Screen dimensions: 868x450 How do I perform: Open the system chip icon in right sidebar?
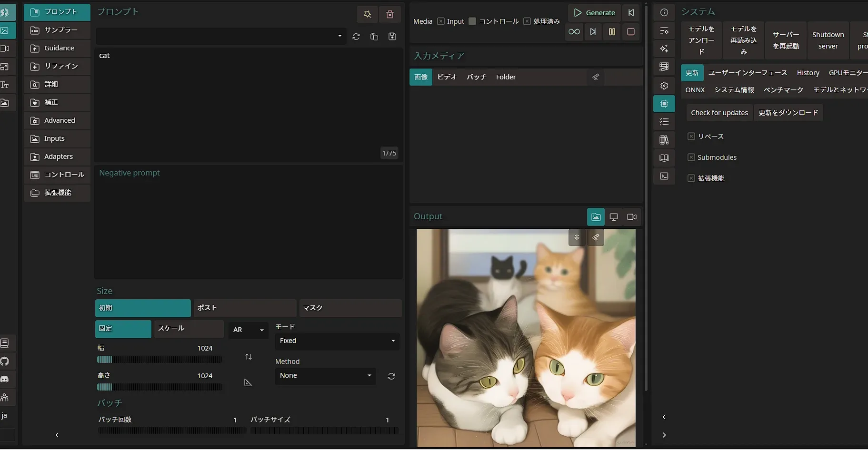(664, 104)
